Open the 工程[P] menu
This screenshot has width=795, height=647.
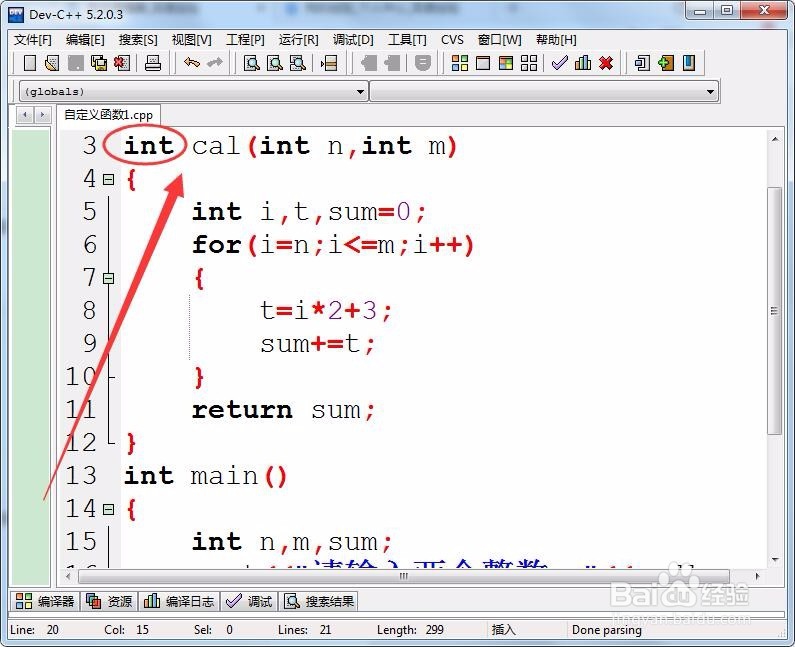click(x=245, y=40)
